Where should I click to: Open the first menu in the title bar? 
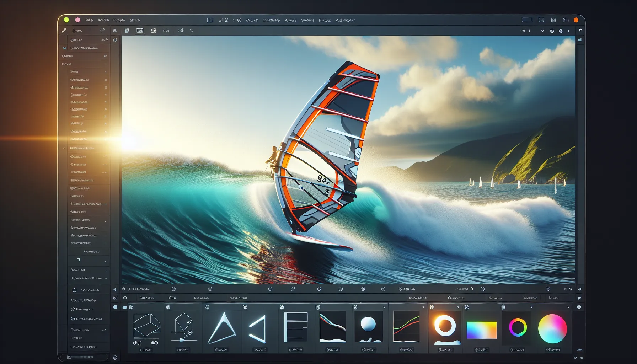click(x=89, y=20)
